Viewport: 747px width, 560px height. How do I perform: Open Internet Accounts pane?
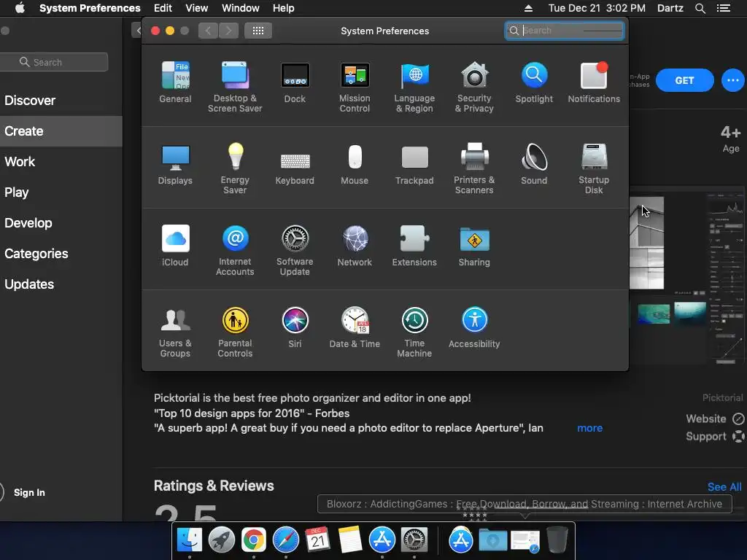click(x=235, y=251)
